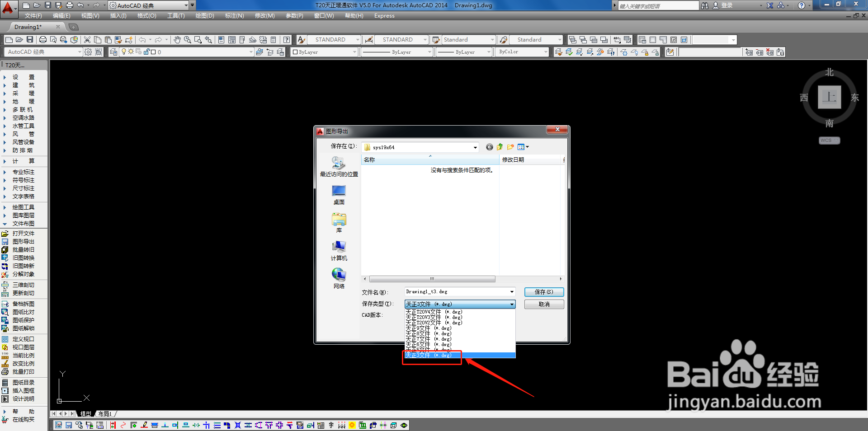This screenshot has width=868, height=431.
Task: Click the Plot printer icon
Action: pyautogui.click(x=43, y=40)
